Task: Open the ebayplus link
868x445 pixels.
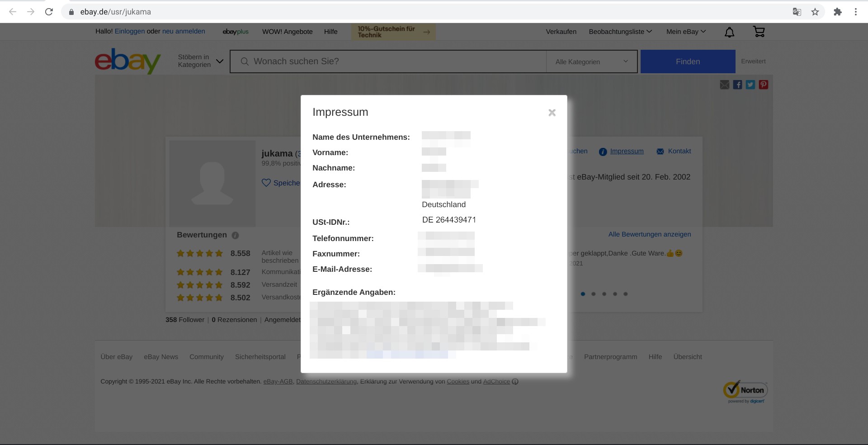Action: [x=236, y=32]
